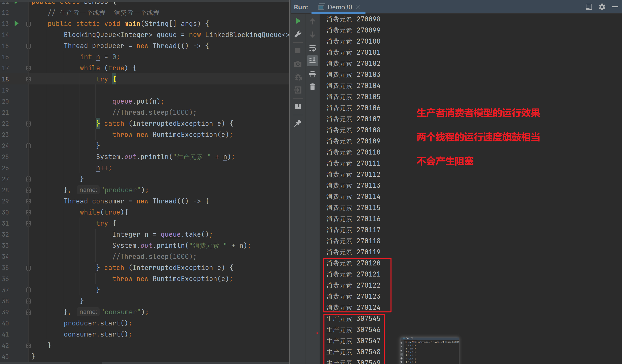
Task: Collapse the producer lambda fold at line 15
Action: [29, 46]
